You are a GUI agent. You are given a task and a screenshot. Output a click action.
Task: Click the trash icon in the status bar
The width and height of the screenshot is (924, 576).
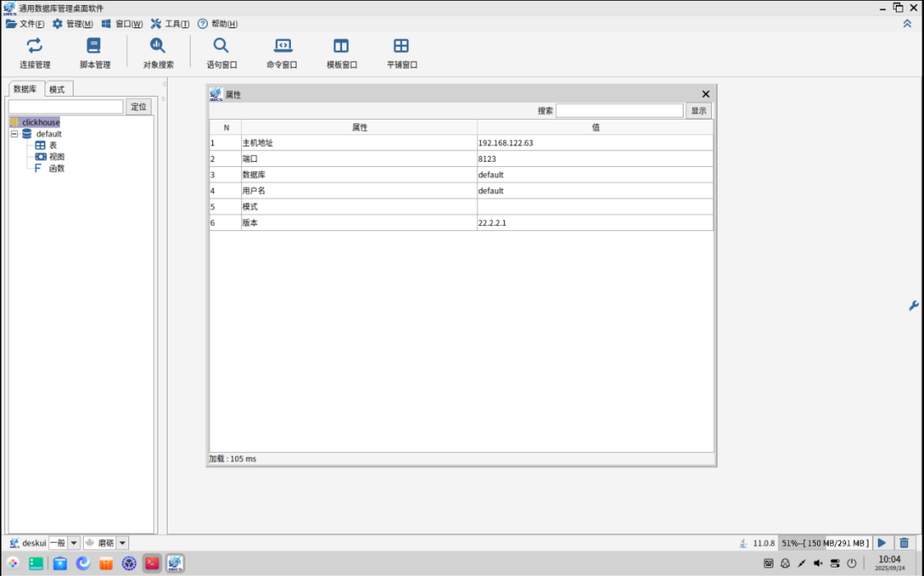coord(904,543)
